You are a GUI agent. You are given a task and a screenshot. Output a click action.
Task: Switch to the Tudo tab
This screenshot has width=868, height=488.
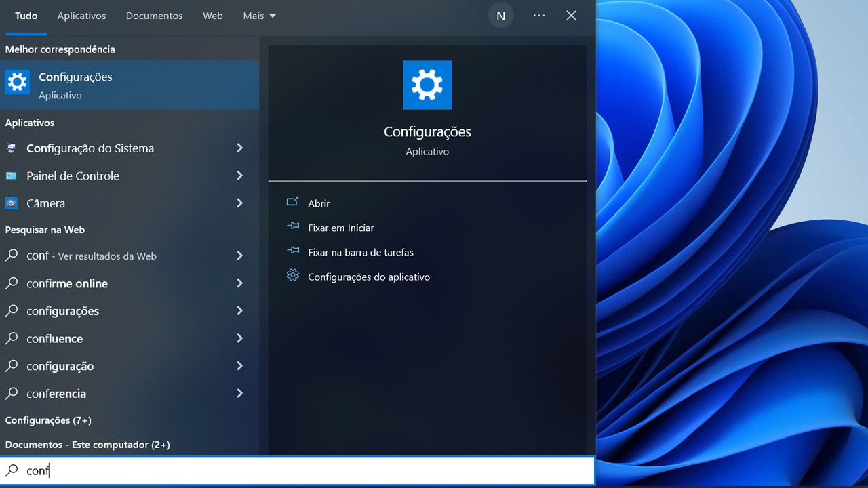(26, 16)
